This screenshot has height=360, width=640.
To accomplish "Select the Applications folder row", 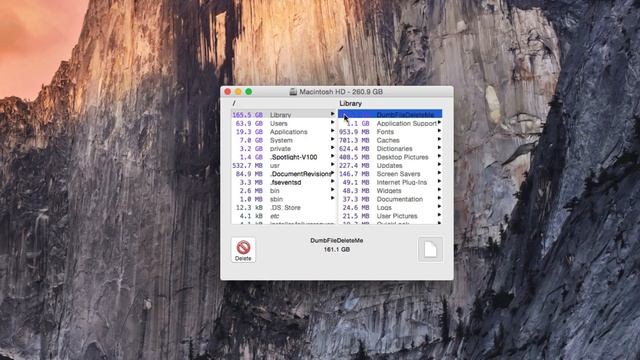I will [x=284, y=132].
